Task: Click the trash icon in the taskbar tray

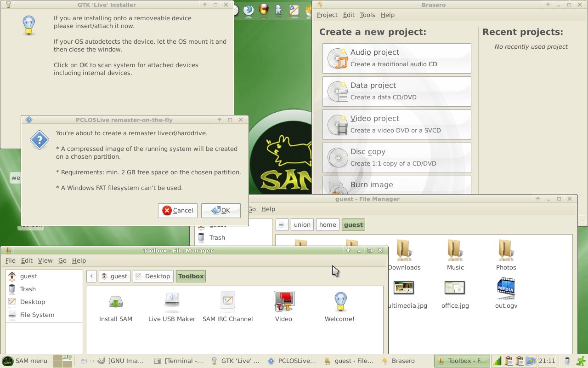Action: 567,361
